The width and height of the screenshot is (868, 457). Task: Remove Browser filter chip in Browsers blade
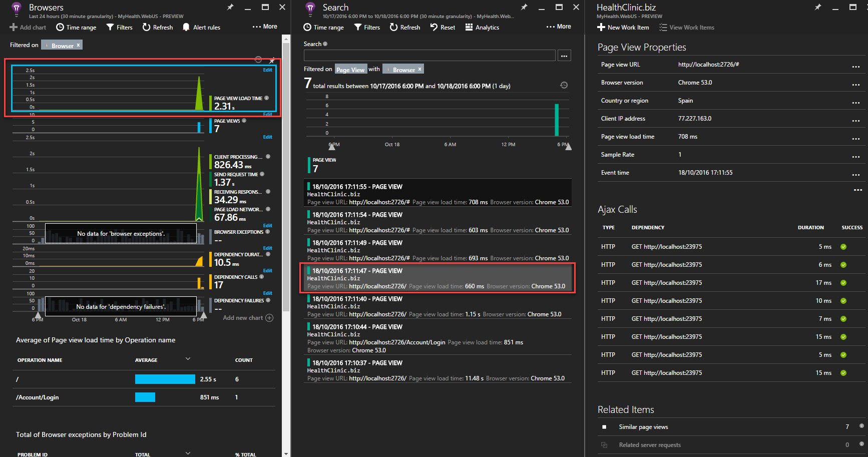tap(78, 45)
